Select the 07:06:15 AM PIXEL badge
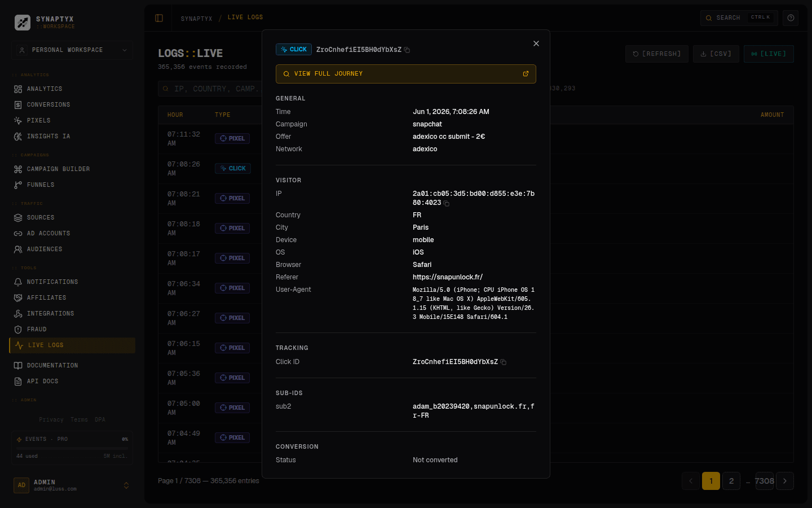This screenshot has height=508, width=812. pyautogui.click(x=232, y=348)
